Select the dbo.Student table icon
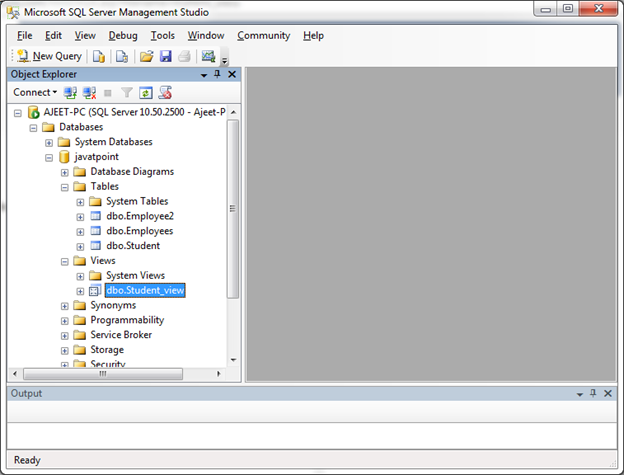624x475 pixels. [x=96, y=245]
